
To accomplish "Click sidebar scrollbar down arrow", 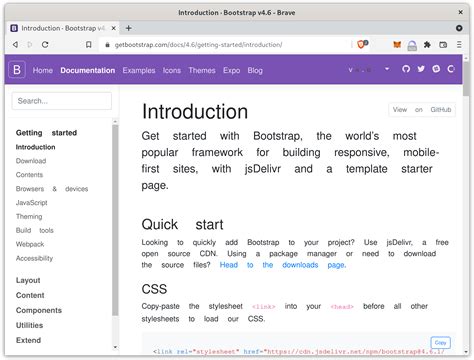I will coord(115,347).
